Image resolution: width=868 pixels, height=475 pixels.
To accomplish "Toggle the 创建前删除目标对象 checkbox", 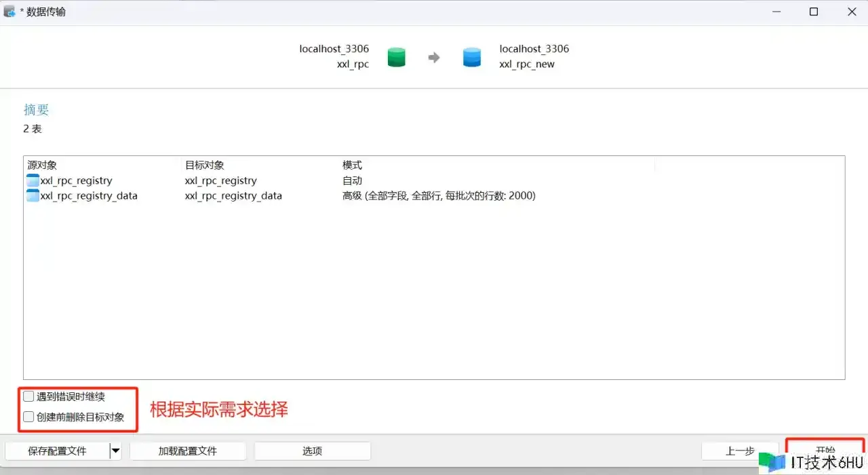I will (28, 417).
